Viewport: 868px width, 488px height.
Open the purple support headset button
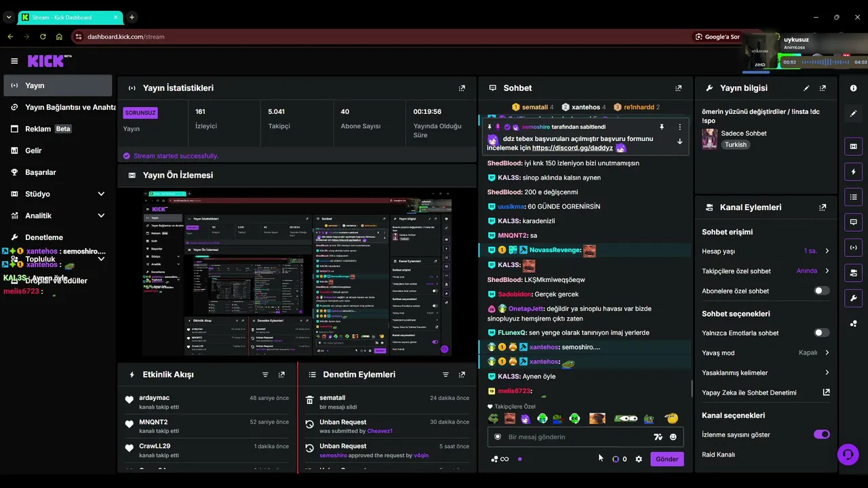848,454
